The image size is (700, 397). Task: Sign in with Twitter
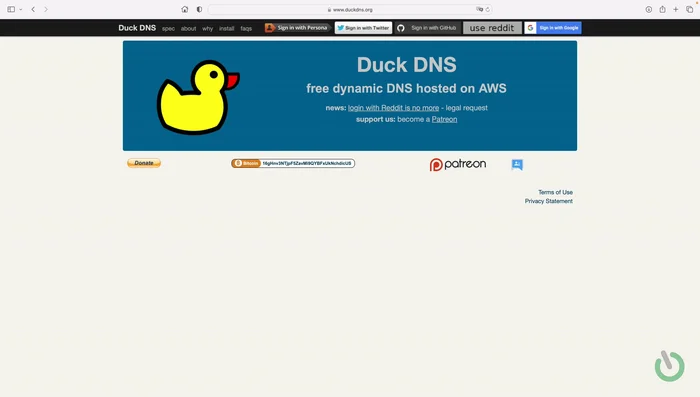click(363, 28)
